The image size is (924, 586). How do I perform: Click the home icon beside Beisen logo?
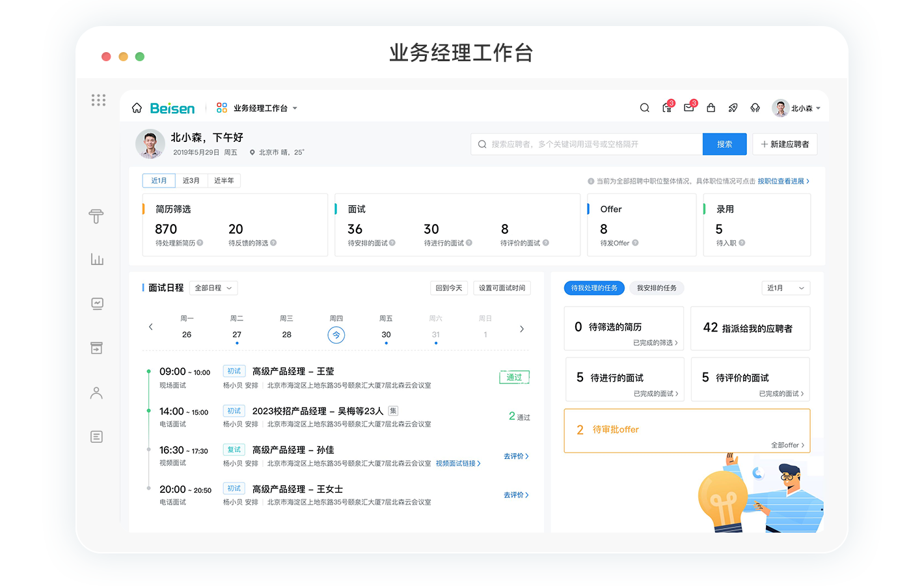pyautogui.click(x=137, y=108)
